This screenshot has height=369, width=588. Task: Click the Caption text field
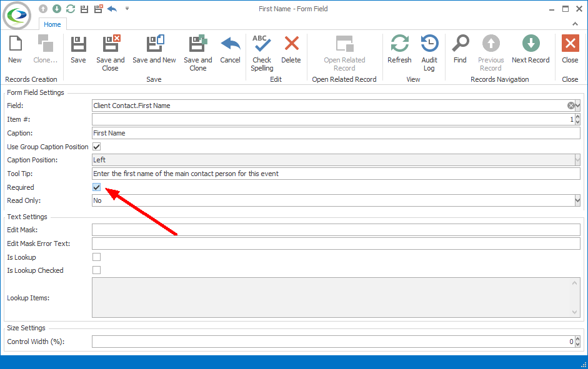(336, 133)
